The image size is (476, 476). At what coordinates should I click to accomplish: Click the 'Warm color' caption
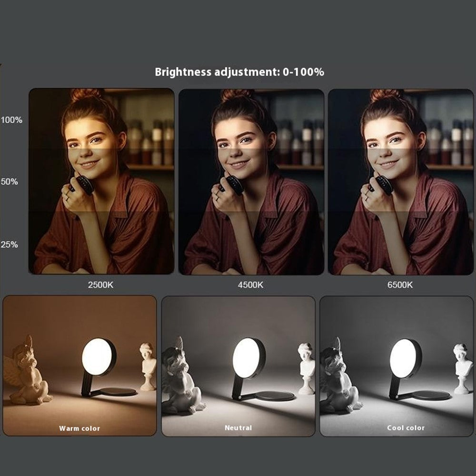point(79,428)
